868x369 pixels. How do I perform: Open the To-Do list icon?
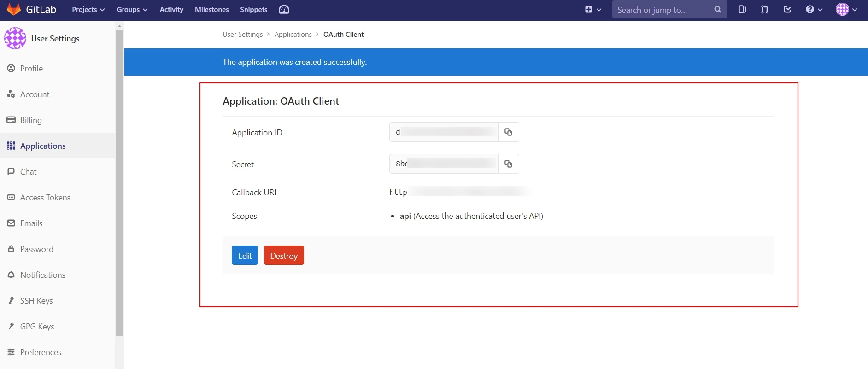tap(787, 10)
